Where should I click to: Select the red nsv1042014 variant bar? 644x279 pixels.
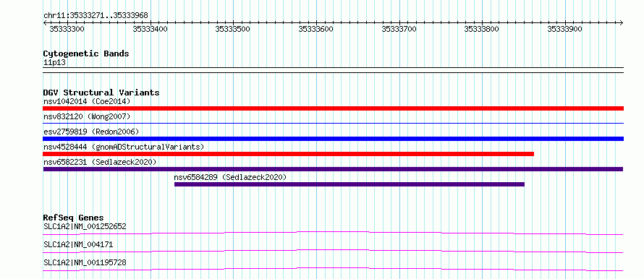point(333,108)
